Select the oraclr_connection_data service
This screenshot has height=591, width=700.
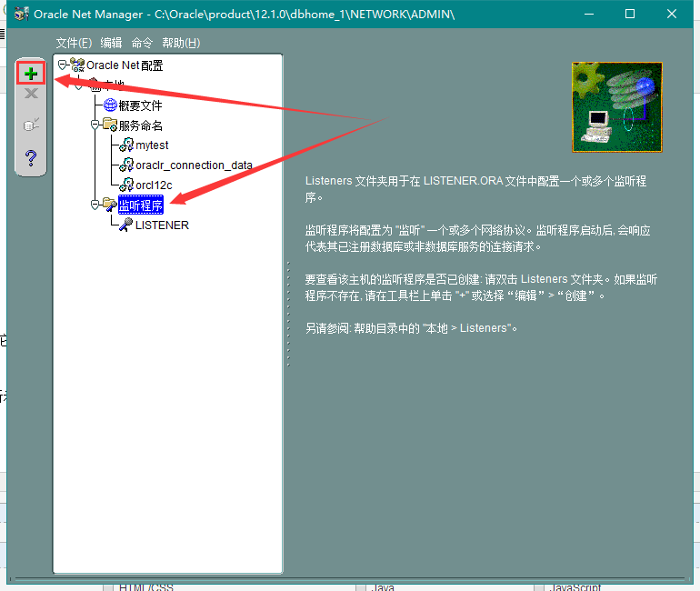(x=194, y=165)
